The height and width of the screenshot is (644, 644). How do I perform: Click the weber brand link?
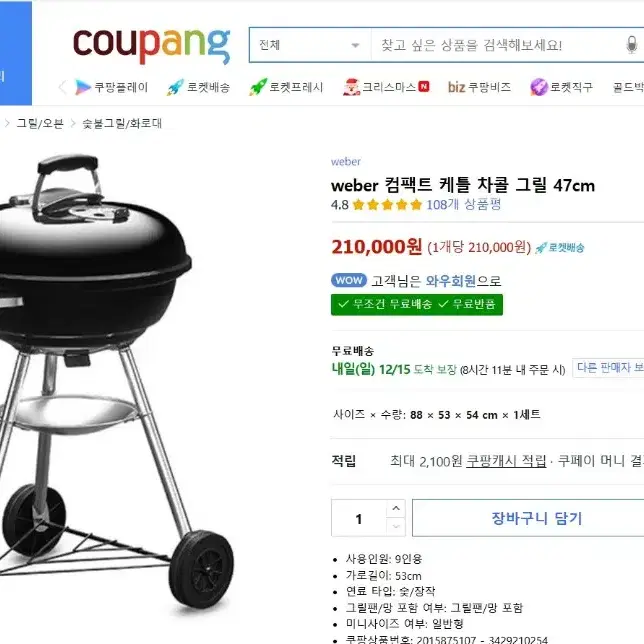click(x=346, y=162)
